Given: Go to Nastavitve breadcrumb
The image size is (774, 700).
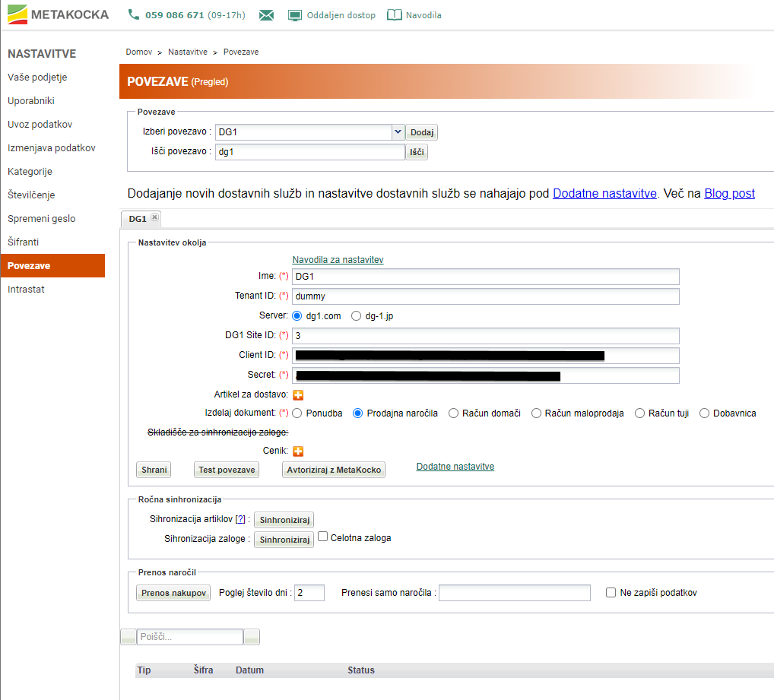Looking at the screenshot, I should point(188,52).
